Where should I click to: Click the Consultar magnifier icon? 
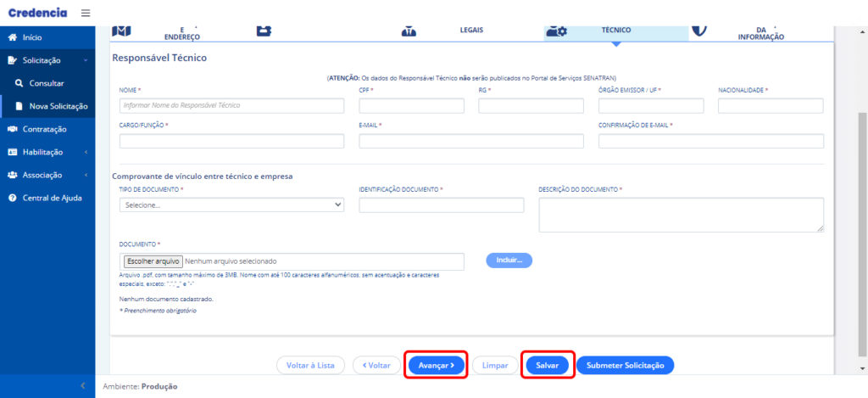(x=19, y=83)
